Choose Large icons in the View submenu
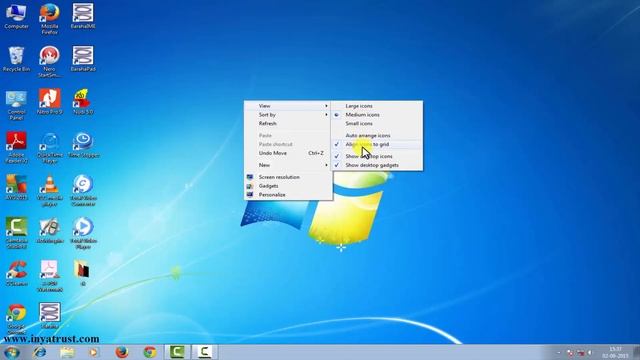Screen dimensions: 640x360 [377, 106]
